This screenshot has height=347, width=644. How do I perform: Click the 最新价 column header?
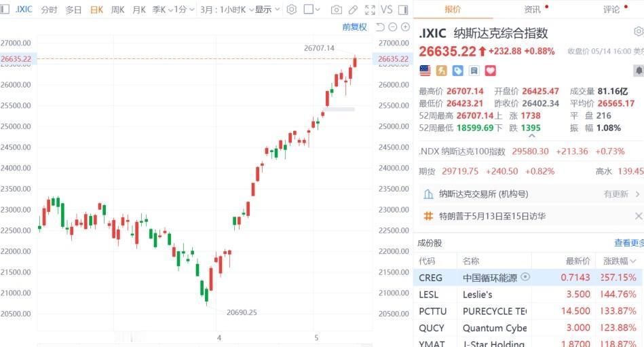578,261
